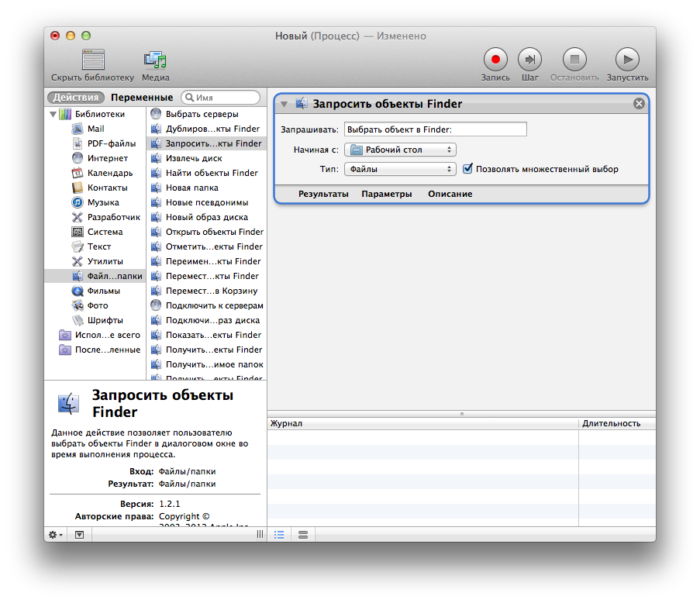The height and width of the screenshot is (603, 700).
Task: Switch log to list view
Action: (x=279, y=535)
